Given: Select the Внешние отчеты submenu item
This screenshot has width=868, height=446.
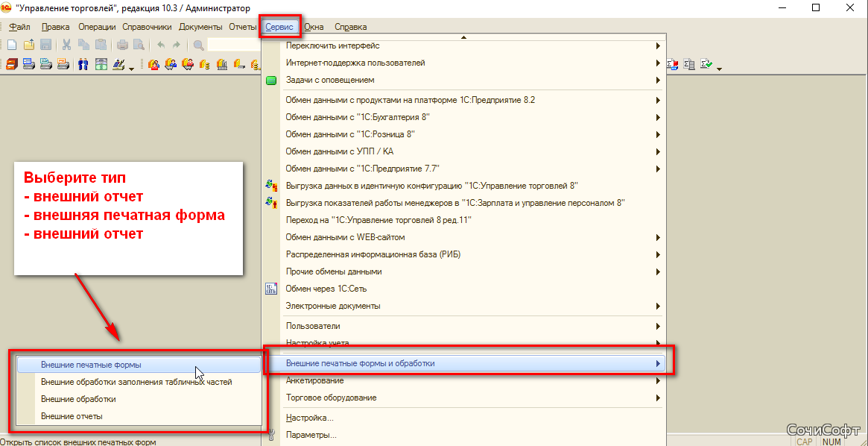Looking at the screenshot, I should point(139,415).
